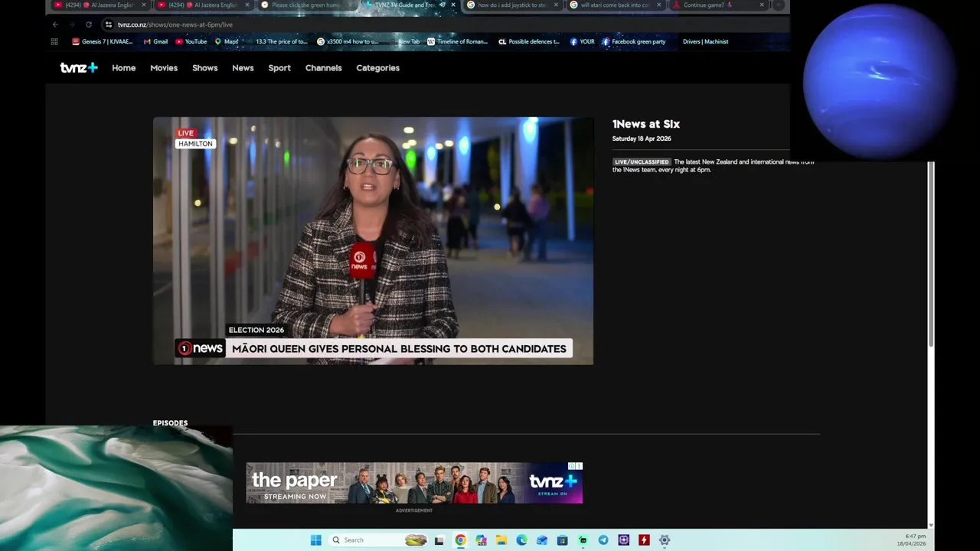Viewport: 980px width, 551px height.
Task: Open the green robot app in taskbar
Action: coord(583,540)
